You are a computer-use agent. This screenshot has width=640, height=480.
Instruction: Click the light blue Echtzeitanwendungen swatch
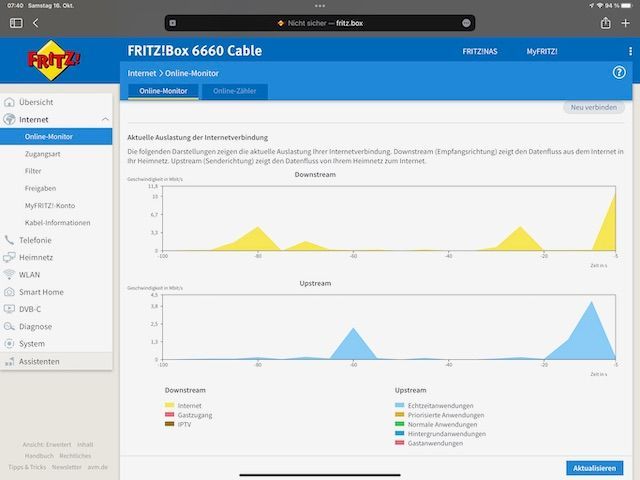point(400,405)
